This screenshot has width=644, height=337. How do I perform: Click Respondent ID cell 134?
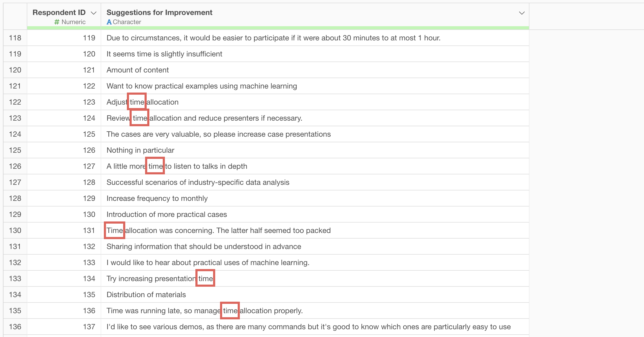64,278
